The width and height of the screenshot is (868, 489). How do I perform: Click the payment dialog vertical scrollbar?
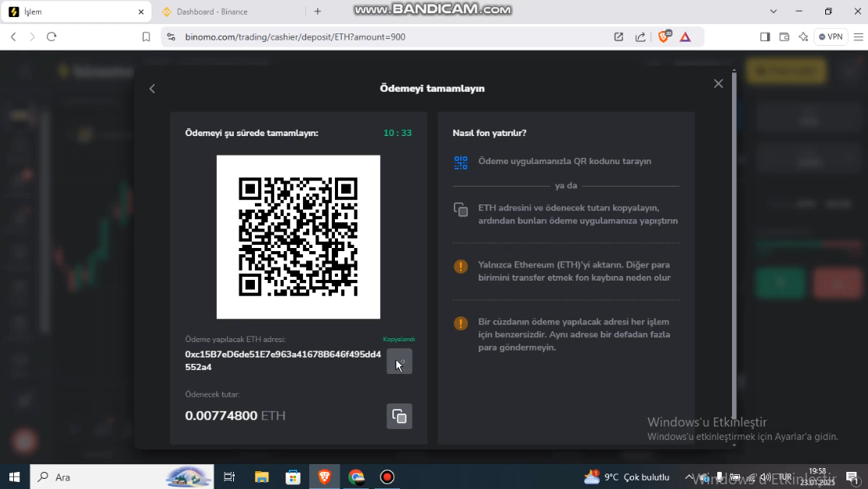pyautogui.click(x=733, y=233)
